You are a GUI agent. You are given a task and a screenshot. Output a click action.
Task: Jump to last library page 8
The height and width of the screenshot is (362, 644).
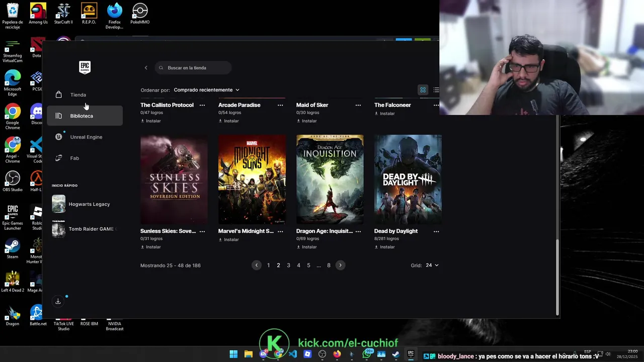tap(329, 265)
